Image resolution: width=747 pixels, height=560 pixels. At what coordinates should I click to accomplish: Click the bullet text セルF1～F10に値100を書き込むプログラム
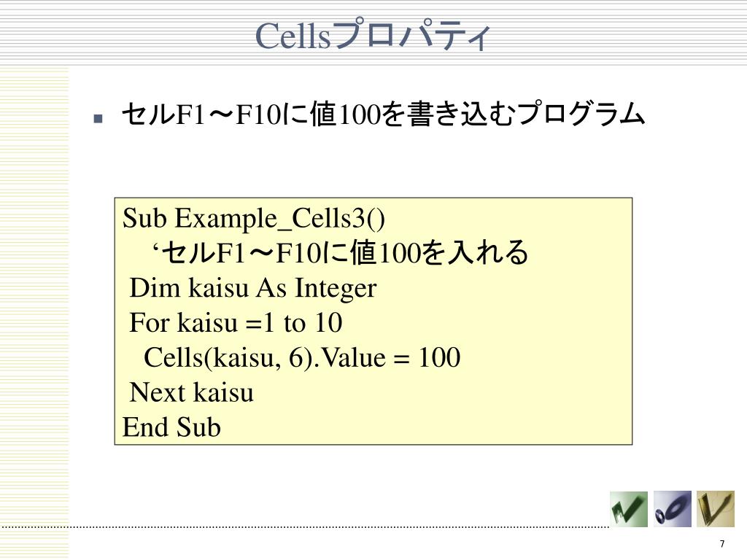click(x=384, y=114)
